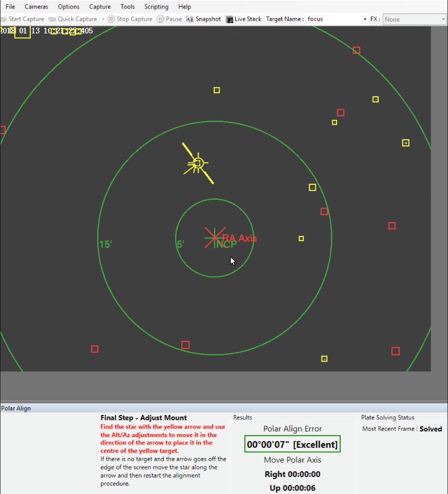Image resolution: width=448 pixels, height=494 pixels.
Task: Click the 00°00'07" [Excellent] error value
Action: 292,444
